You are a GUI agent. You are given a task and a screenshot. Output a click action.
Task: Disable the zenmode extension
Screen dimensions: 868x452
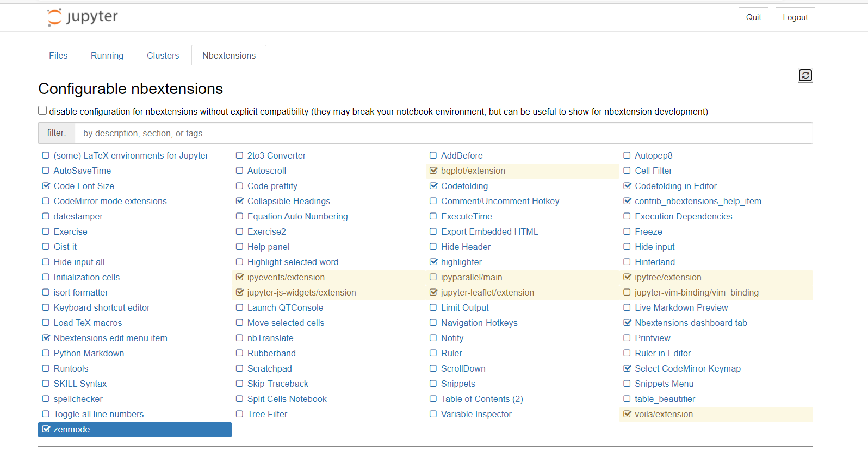[x=46, y=429]
